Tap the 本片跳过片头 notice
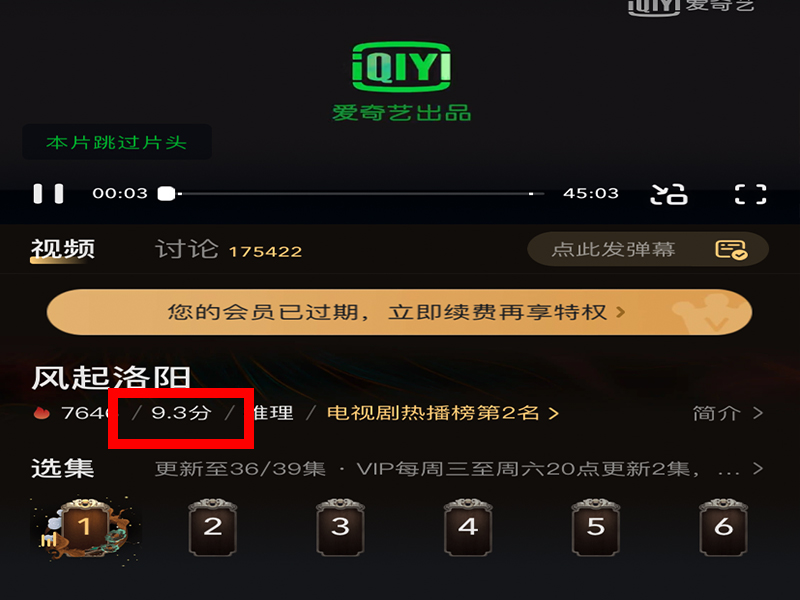Image resolution: width=800 pixels, height=600 pixels. pos(117,142)
